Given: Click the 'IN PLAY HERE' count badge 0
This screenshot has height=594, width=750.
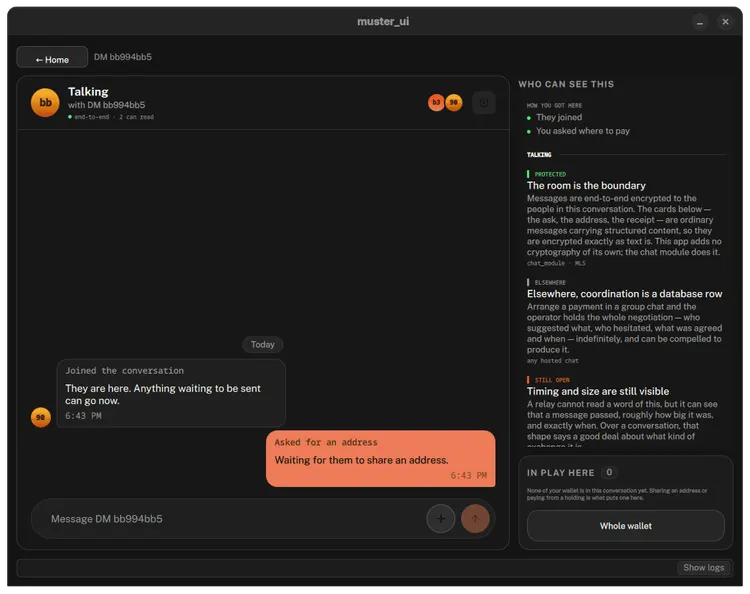Looking at the screenshot, I should [x=609, y=472].
